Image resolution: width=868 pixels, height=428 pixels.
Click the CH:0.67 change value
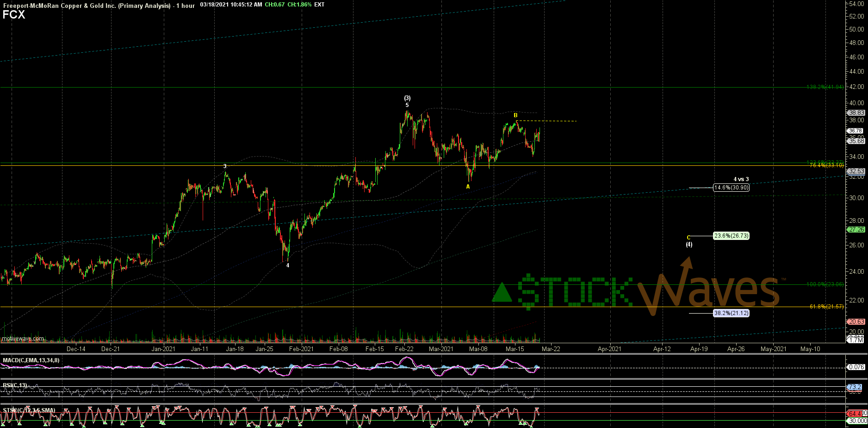pyautogui.click(x=275, y=5)
